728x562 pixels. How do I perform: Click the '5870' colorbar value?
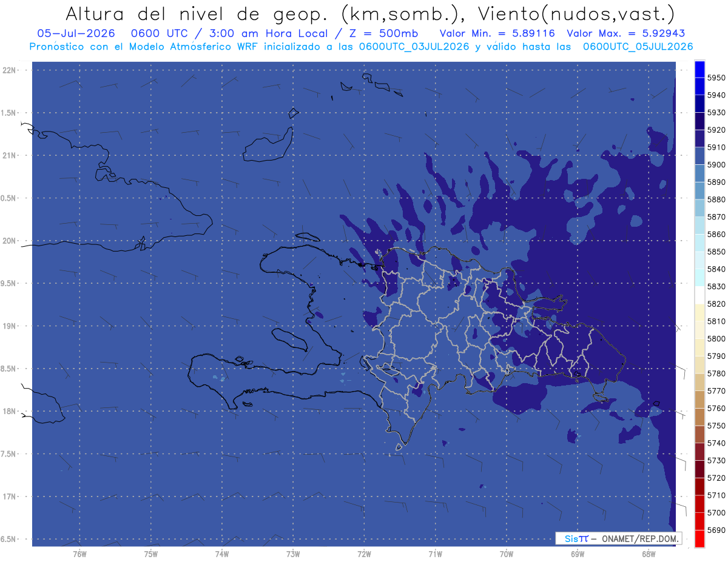coord(716,216)
